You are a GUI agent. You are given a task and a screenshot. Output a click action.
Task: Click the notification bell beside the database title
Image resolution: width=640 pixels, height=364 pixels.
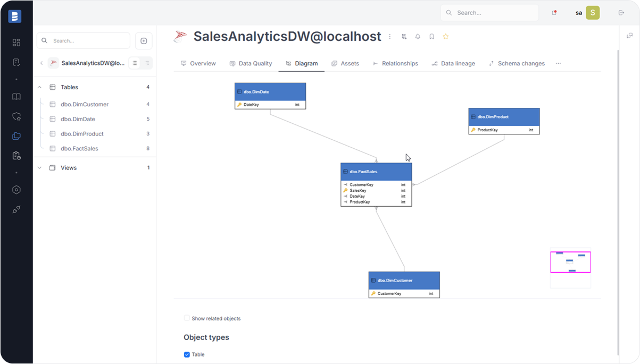pyautogui.click(x=418, y=36)
